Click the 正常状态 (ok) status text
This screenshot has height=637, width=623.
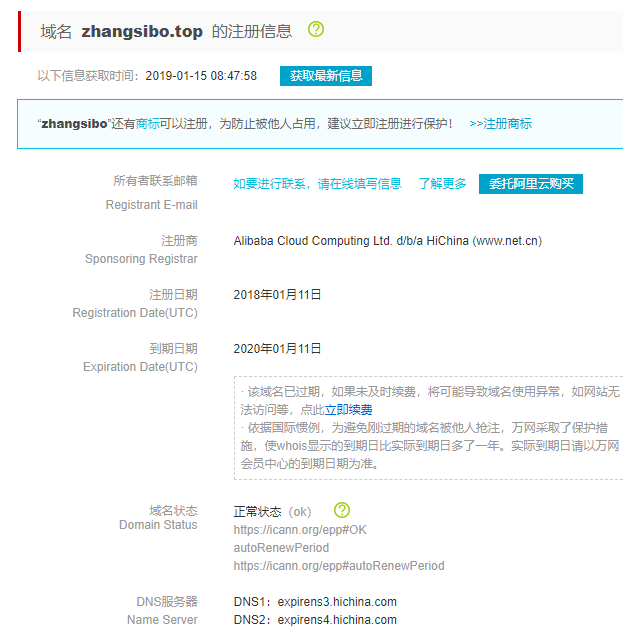click(x=272, y=511)
